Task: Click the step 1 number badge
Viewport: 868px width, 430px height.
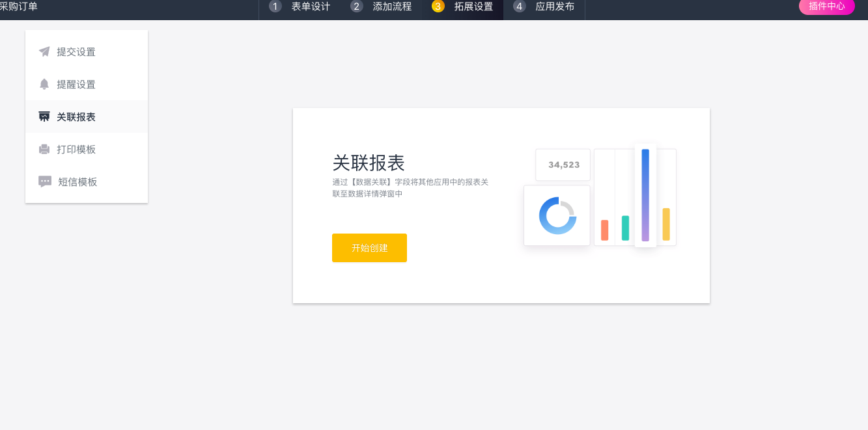Action: click(275, 7)
